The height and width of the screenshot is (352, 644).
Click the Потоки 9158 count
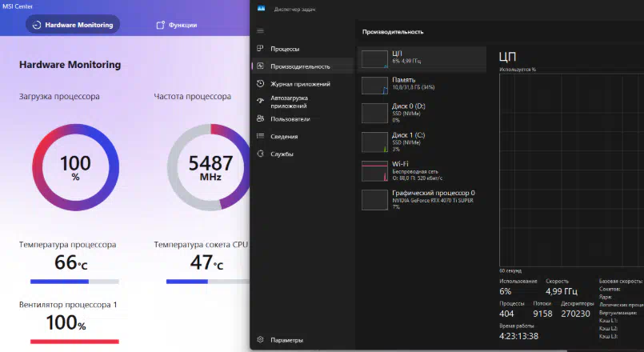click(542, 314)
